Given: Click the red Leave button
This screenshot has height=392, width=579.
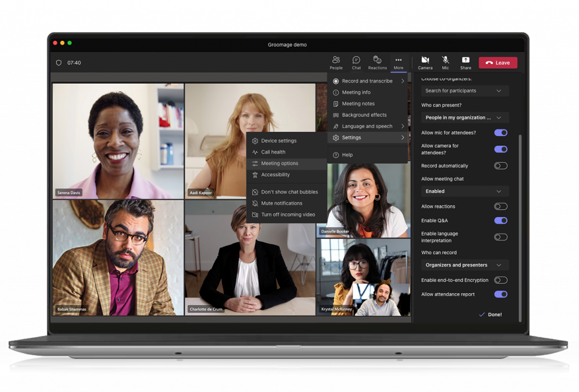Looking at the screenshot, I should point(498,63).
